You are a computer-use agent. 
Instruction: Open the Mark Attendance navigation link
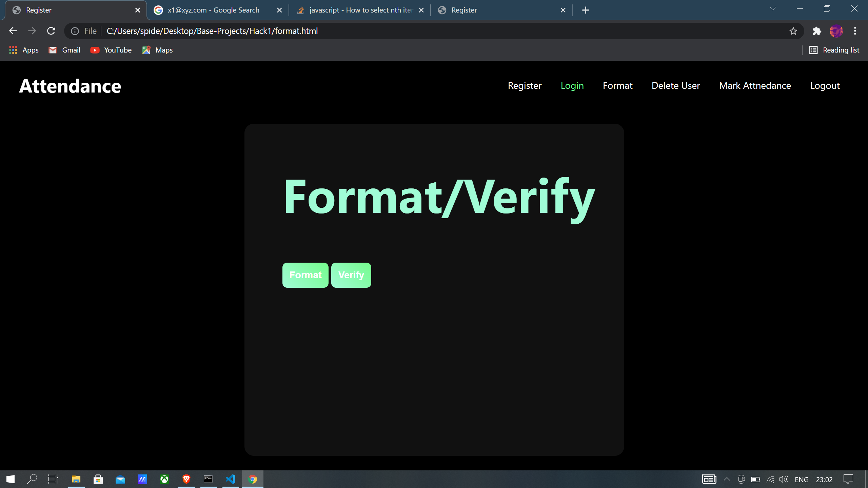[x=755, y=85]
